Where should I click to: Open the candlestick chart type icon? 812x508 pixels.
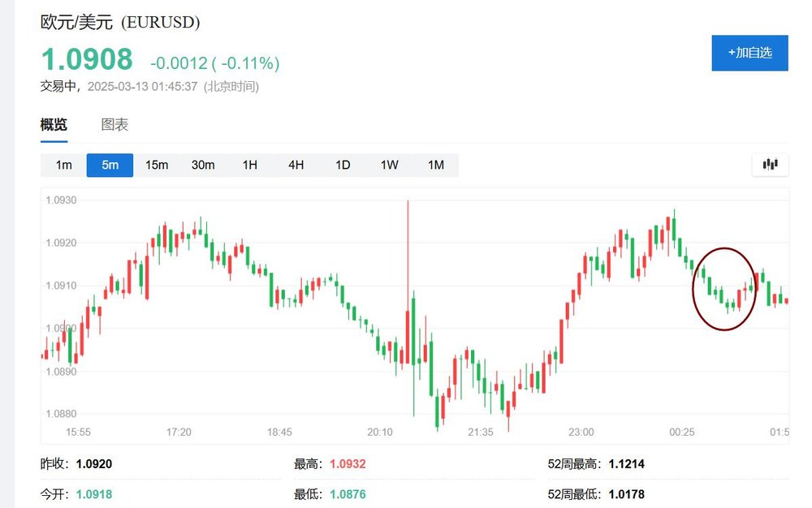click(x=770, y=165)
